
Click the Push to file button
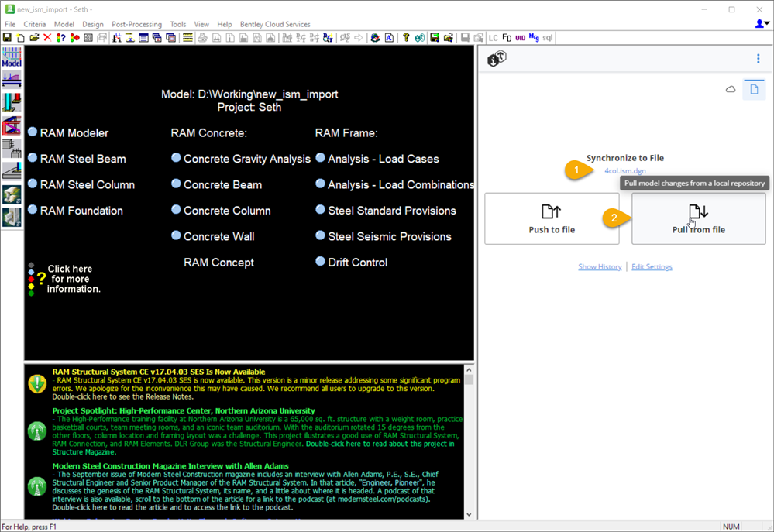click(552, 218)
